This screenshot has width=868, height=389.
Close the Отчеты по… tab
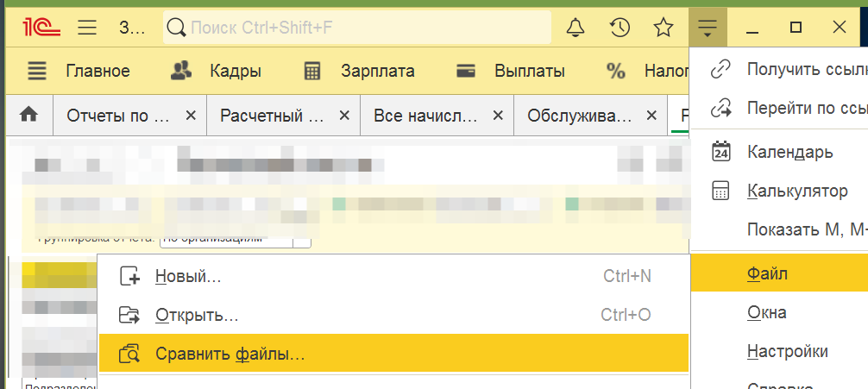[190, 115]
